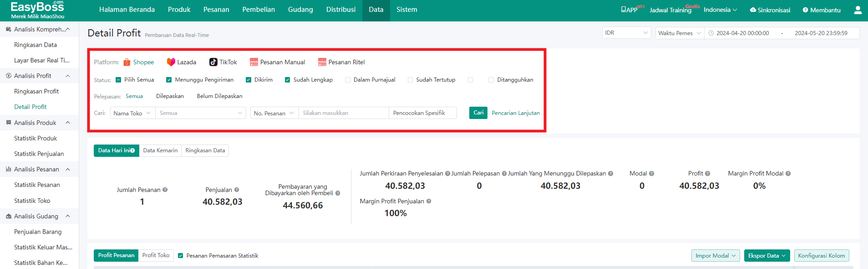Check the Sudah Tertutup checkbox
The image size is (868, 269).
(x=410, y=80)
